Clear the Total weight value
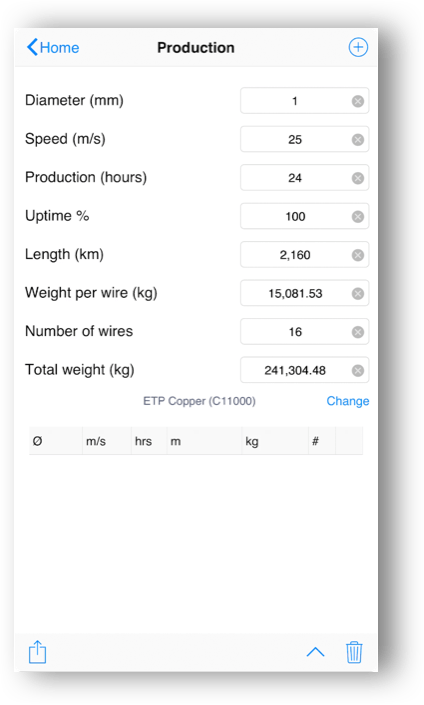 click(358, 370)
